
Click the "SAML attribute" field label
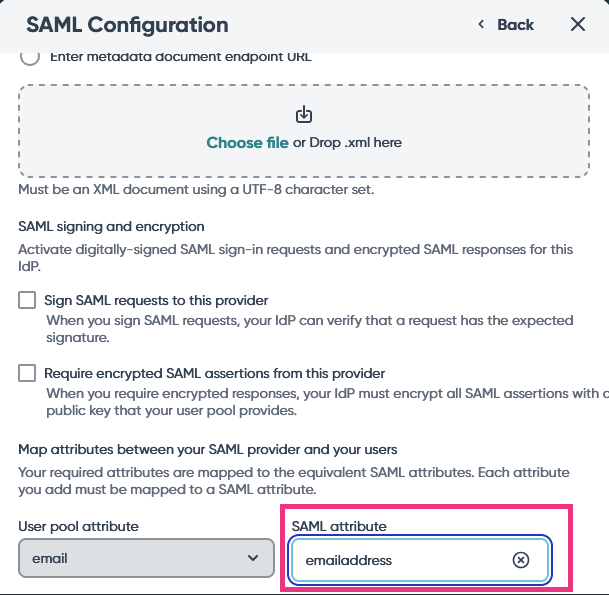[x=337, y=526]
